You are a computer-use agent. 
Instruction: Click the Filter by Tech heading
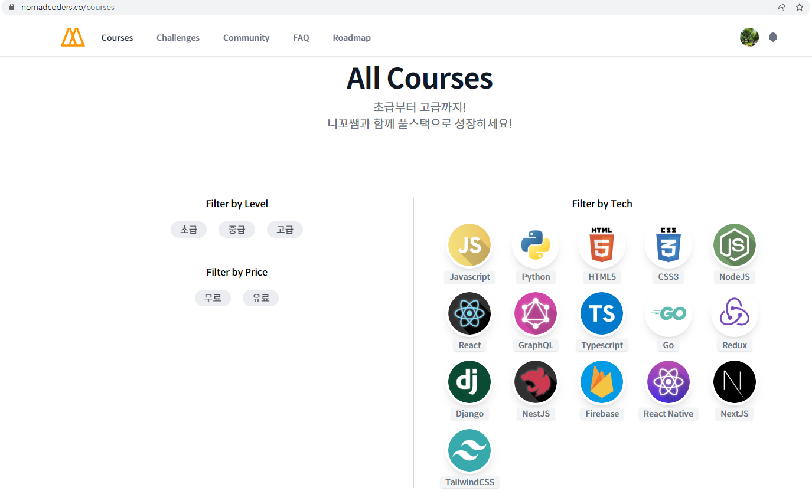coord(602,204)
